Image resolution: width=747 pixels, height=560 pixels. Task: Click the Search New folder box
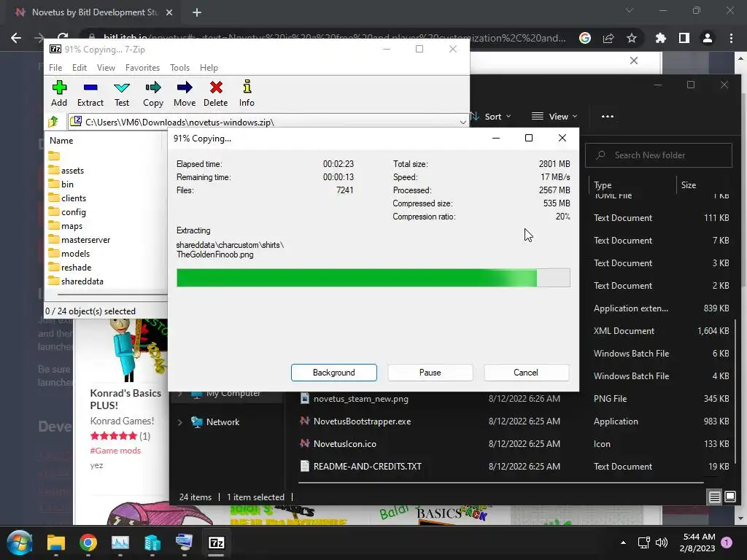click(x=659, y=155)
